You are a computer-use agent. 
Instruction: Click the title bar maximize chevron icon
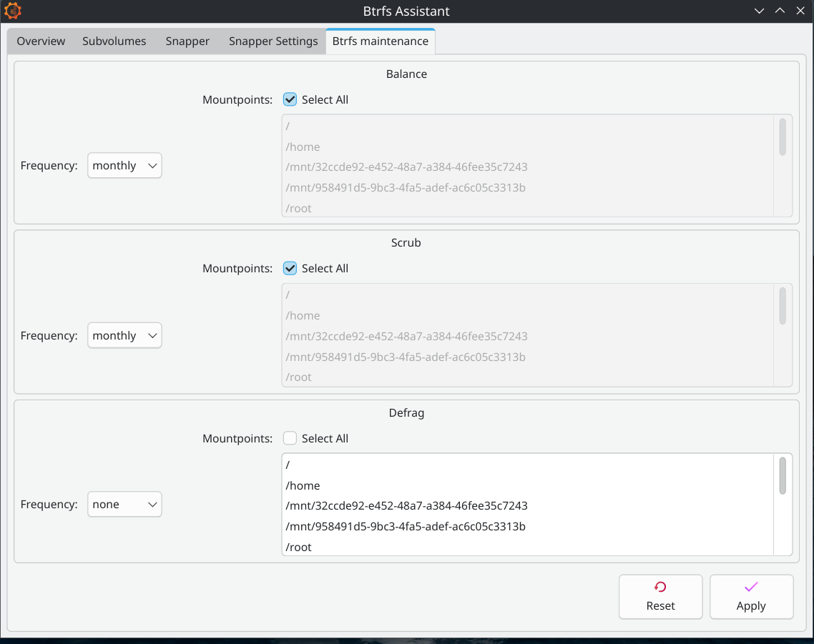[780, 11]
